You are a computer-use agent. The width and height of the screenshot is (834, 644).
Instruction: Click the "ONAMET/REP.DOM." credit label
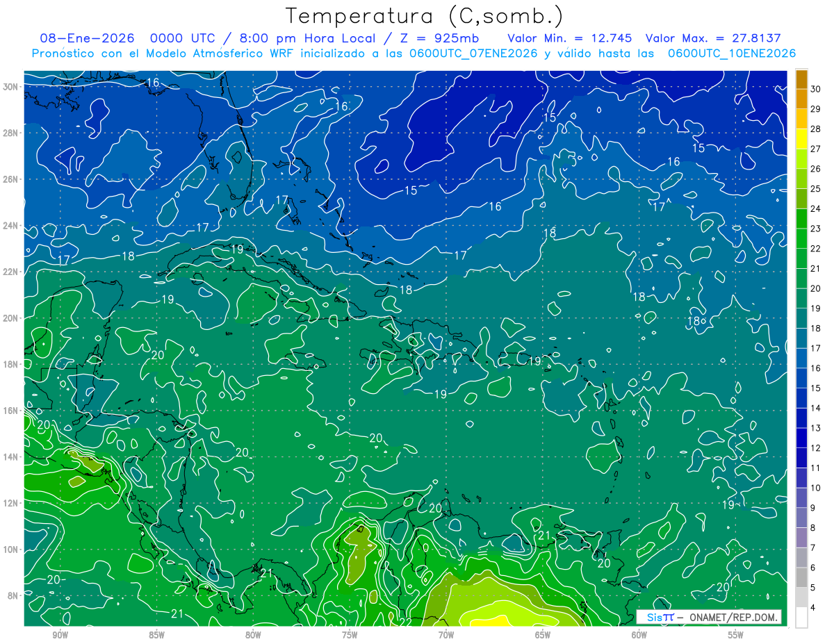[x=734, y=617]
